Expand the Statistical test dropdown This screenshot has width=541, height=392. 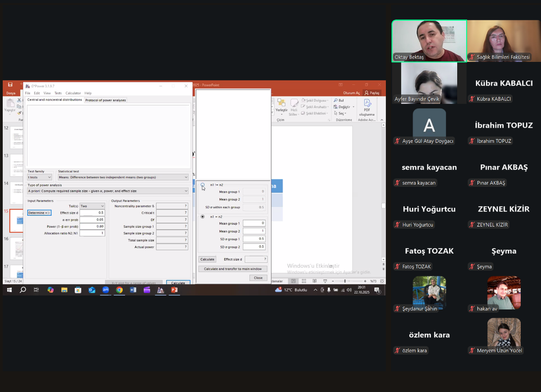tap(123, 177)
